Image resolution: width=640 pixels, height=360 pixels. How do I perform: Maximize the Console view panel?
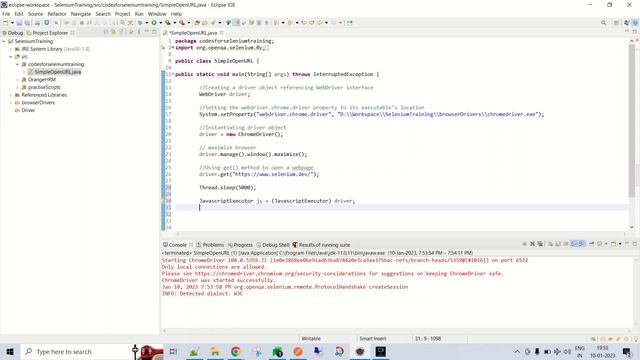[635, 244]
